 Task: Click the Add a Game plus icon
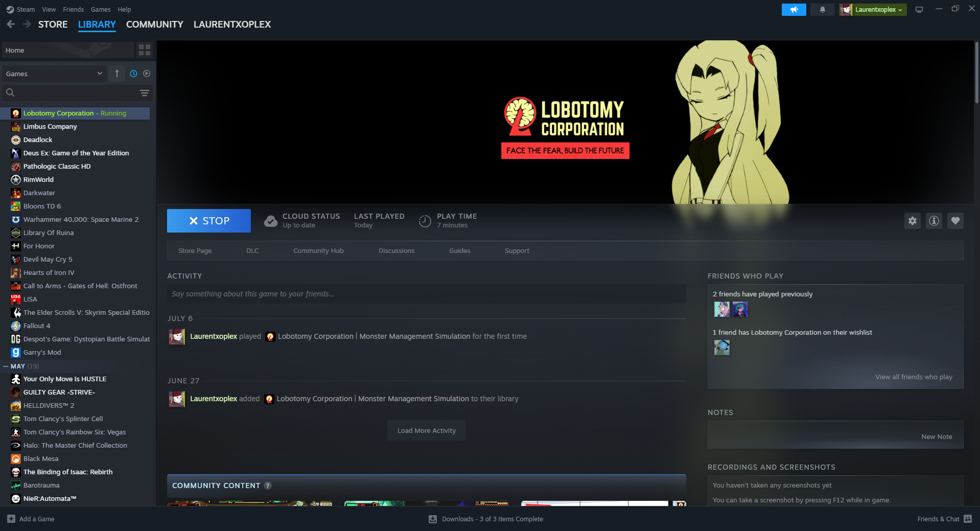pos(11,519)
